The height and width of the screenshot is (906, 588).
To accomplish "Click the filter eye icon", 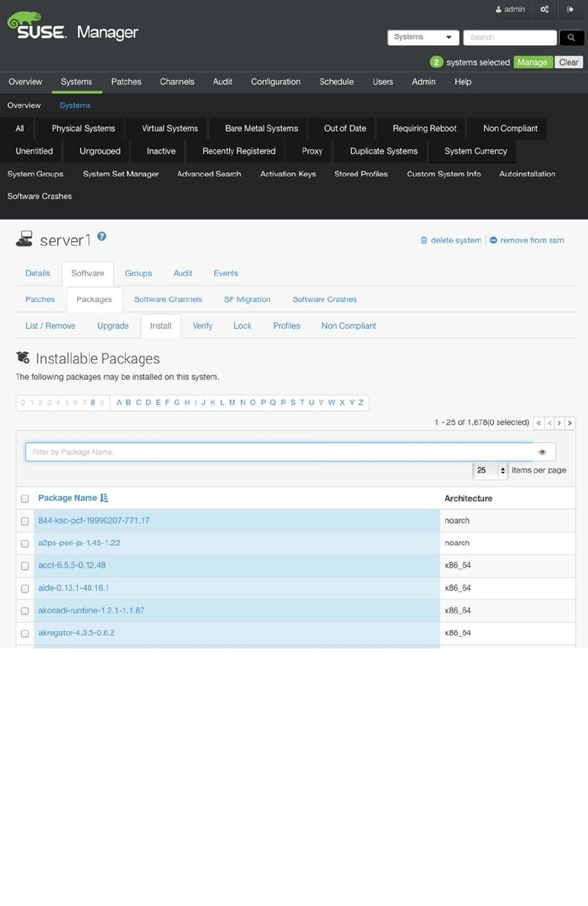I will click(542, 452).
